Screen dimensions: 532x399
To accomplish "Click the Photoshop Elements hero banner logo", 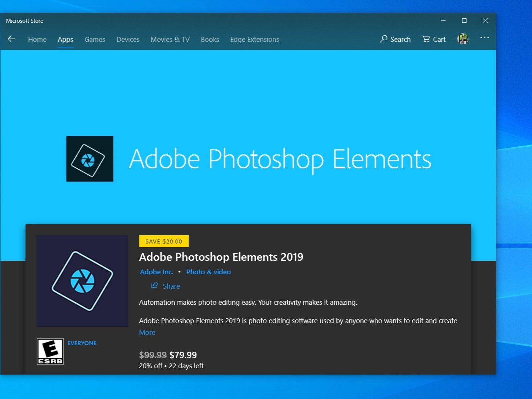I will coord(90,159).
